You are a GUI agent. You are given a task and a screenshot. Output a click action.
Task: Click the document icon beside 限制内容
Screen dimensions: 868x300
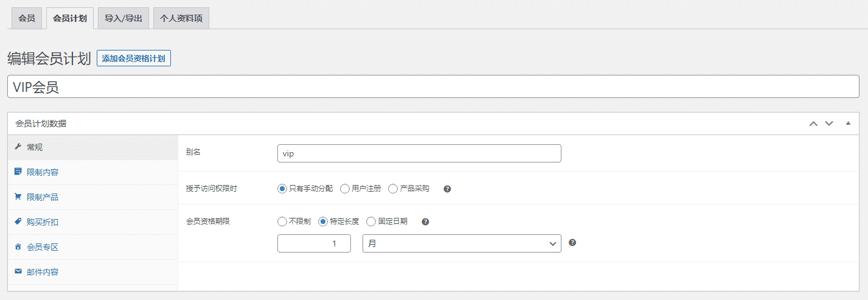(18, 172)
